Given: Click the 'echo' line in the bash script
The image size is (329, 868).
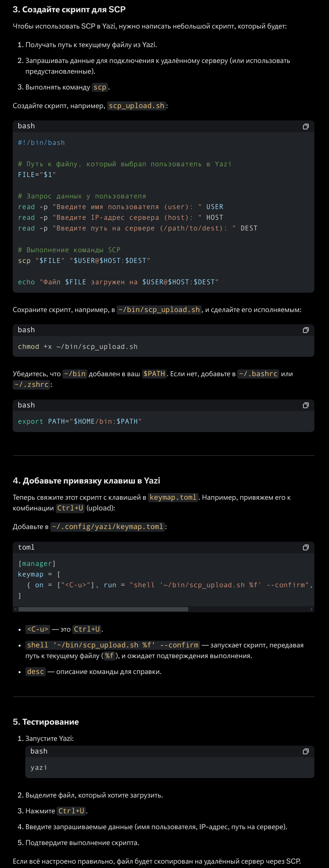Looking at the screenshot, I should pos(118,282).
